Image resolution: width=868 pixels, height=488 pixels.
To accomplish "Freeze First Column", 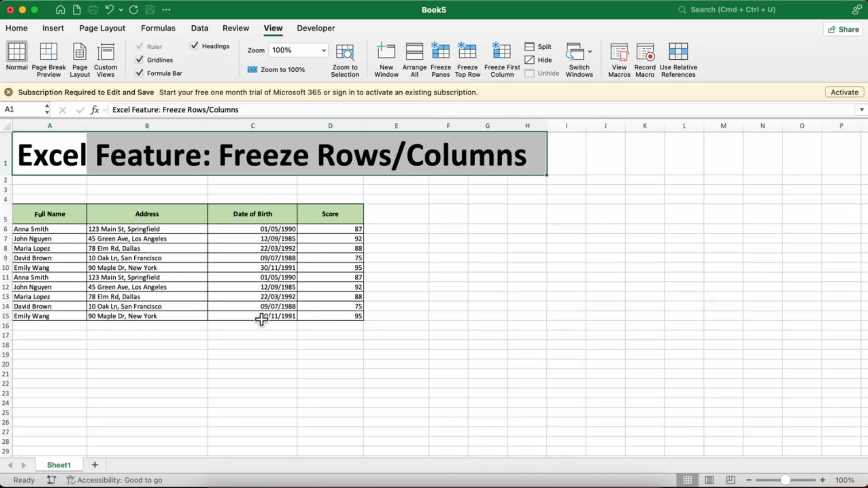I will 502,60.
